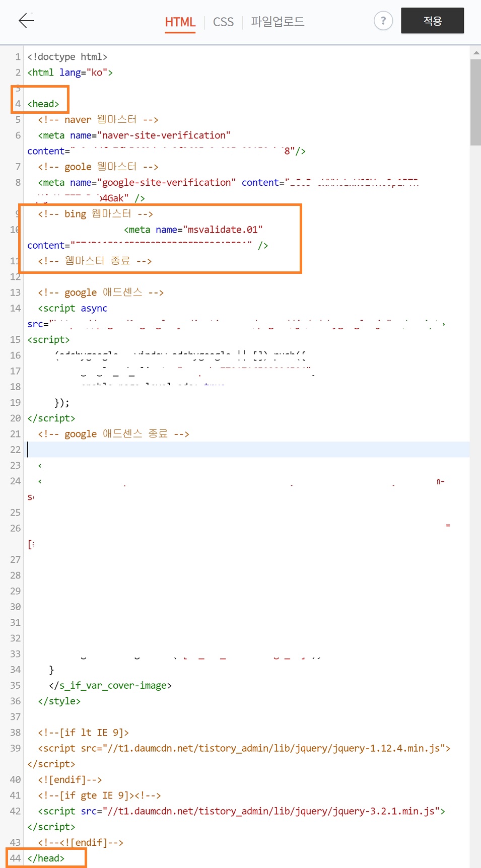Click the </s_if_var_cover-image> line

tap(110, 685)
